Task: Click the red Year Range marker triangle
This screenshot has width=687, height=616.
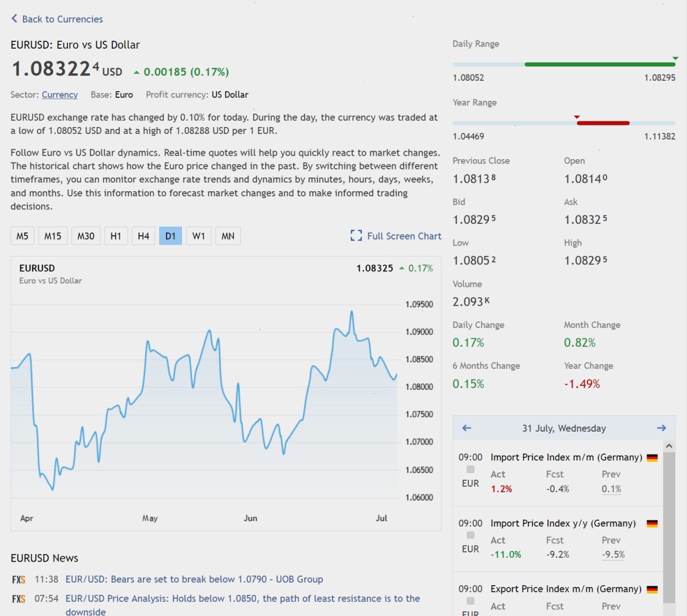Action: (x=577, y=117)
